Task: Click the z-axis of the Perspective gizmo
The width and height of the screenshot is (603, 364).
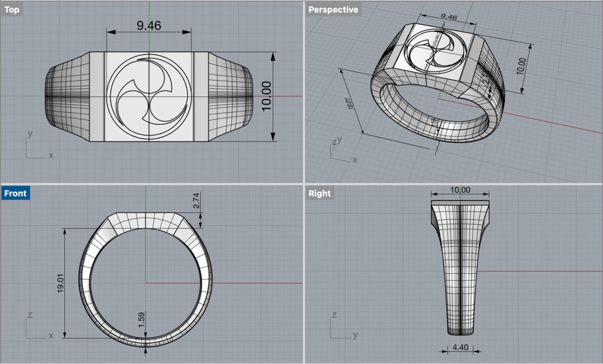Action: point(333,141)
